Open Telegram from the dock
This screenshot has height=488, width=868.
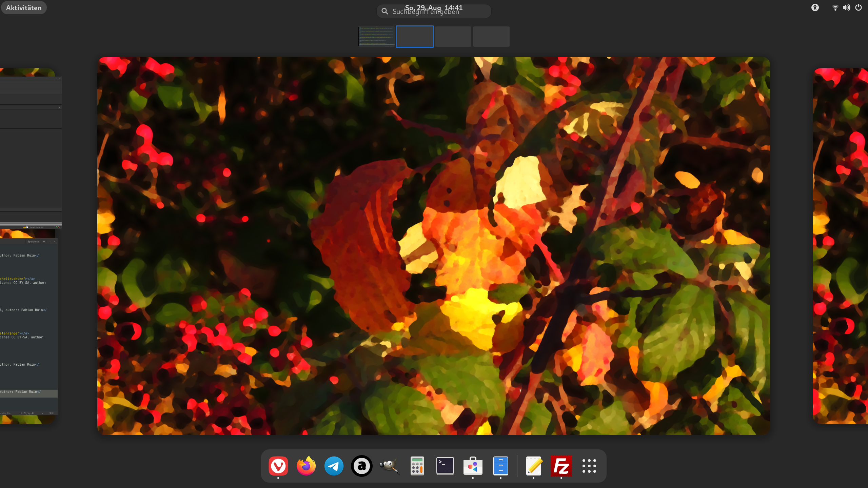[334, 466]
